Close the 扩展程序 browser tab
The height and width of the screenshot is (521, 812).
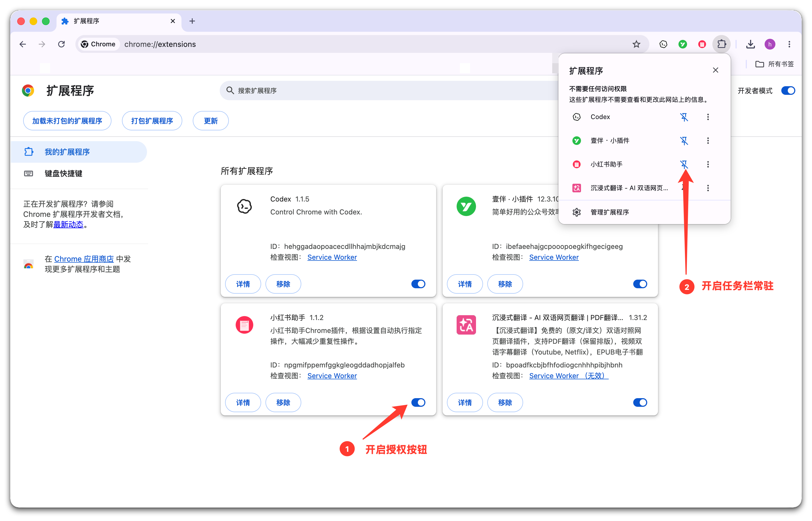tap(173, 21)
